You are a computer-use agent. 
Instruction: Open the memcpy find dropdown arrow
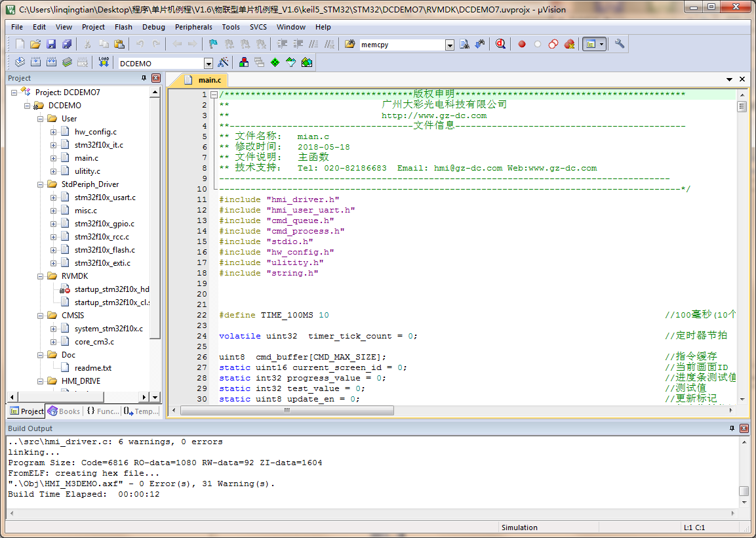(450, 45)
